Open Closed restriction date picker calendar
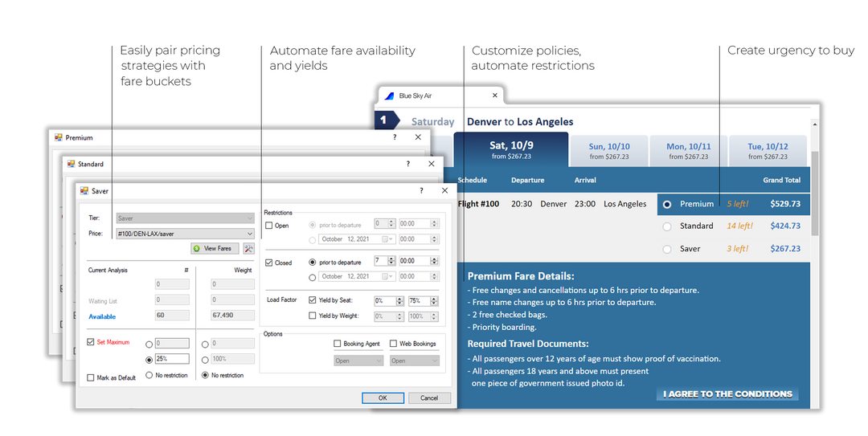The width and height of the screenshot is (868, 436). coord(387,277)
